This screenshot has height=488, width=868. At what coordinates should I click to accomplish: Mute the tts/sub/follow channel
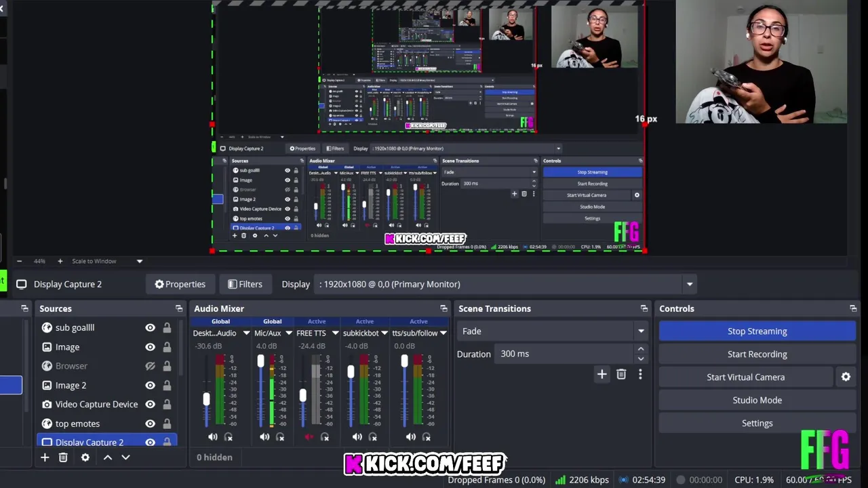[x=411, y=437]
